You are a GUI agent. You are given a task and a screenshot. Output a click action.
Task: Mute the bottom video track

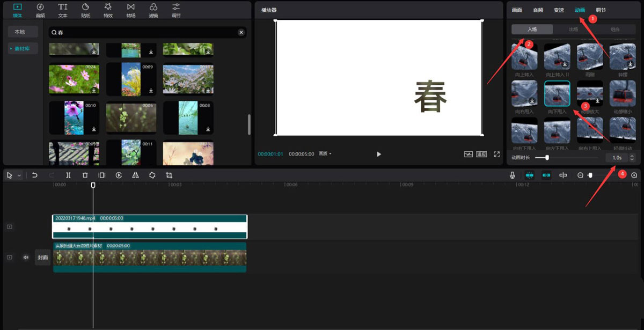pyautogui.click(x=25, y=258)
